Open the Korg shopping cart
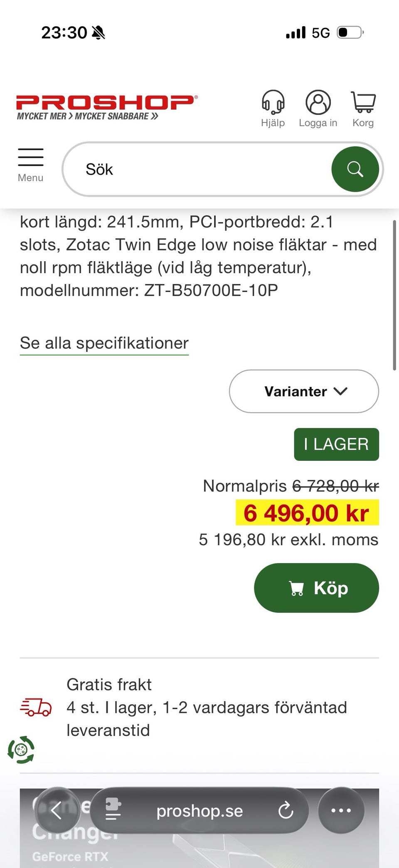This screenshot has width=399, height=868. [363, 103]
